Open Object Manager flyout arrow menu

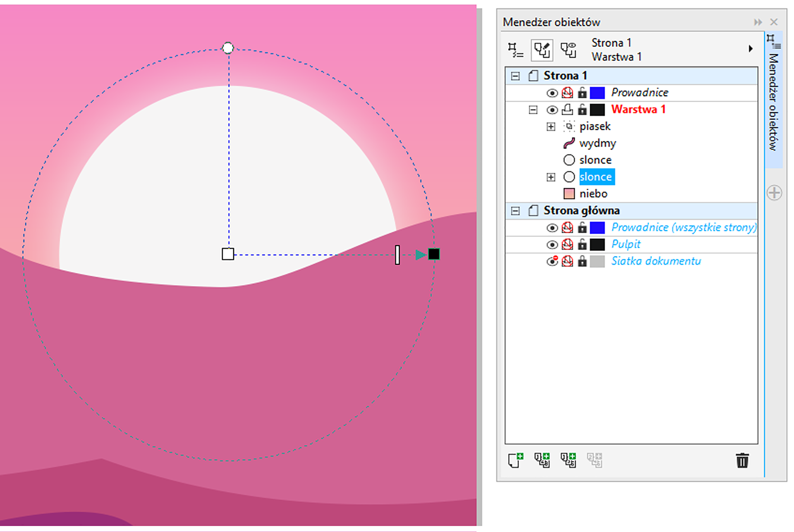tap(751, 49)
